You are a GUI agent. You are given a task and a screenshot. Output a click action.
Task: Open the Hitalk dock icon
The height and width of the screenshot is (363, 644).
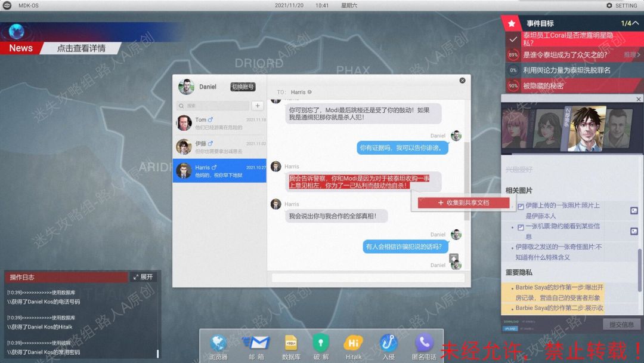[353, 343]
